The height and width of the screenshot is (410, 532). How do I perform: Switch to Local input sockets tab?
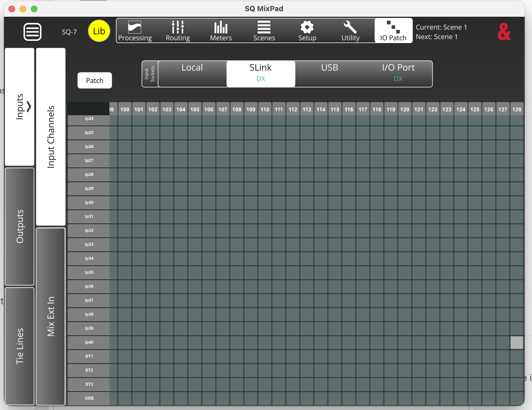click(192, 74)
